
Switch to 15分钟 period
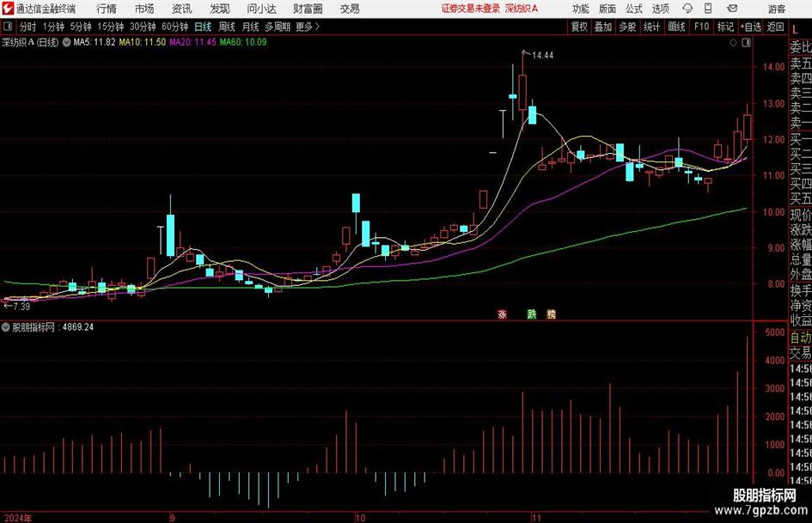tap(111, 27)
